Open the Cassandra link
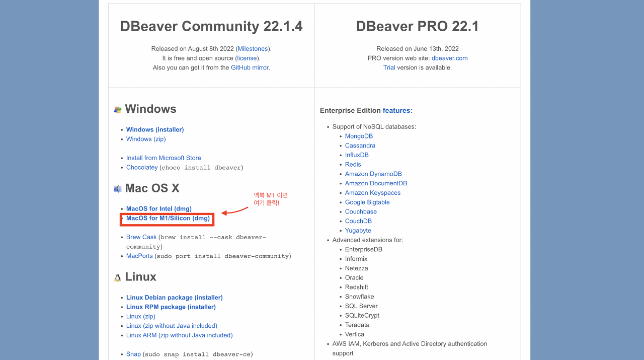 [360, 146]
